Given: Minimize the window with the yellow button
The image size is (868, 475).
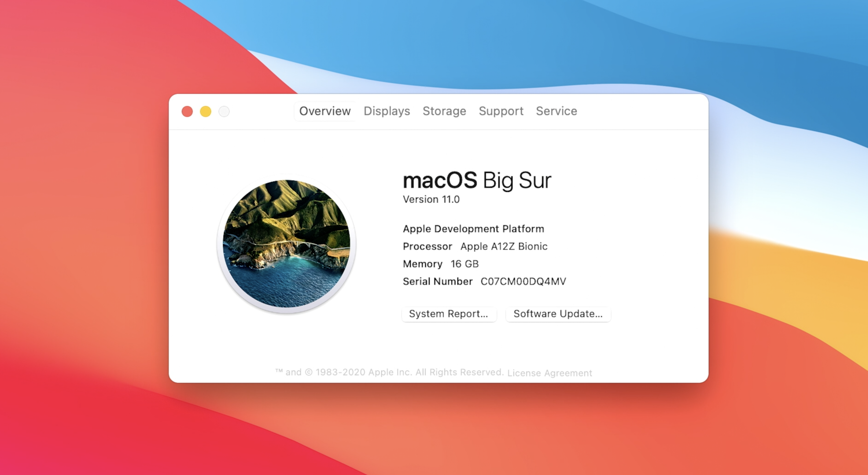Looking at the screenshot, I should pos(206,112).
